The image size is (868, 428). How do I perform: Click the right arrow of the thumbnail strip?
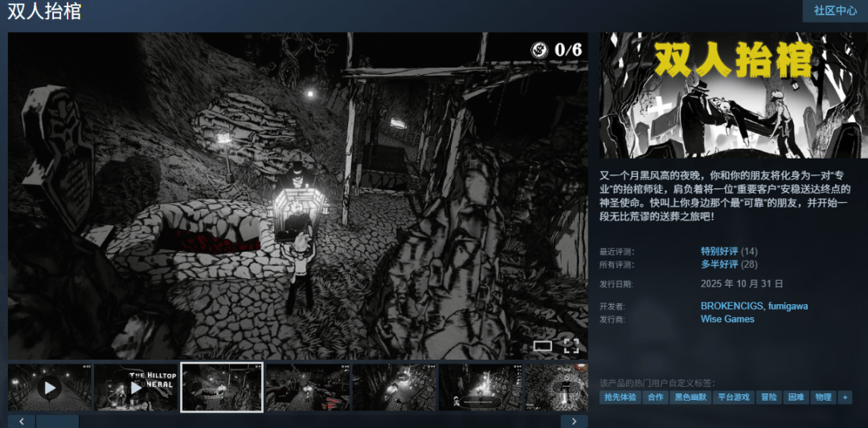574,421
